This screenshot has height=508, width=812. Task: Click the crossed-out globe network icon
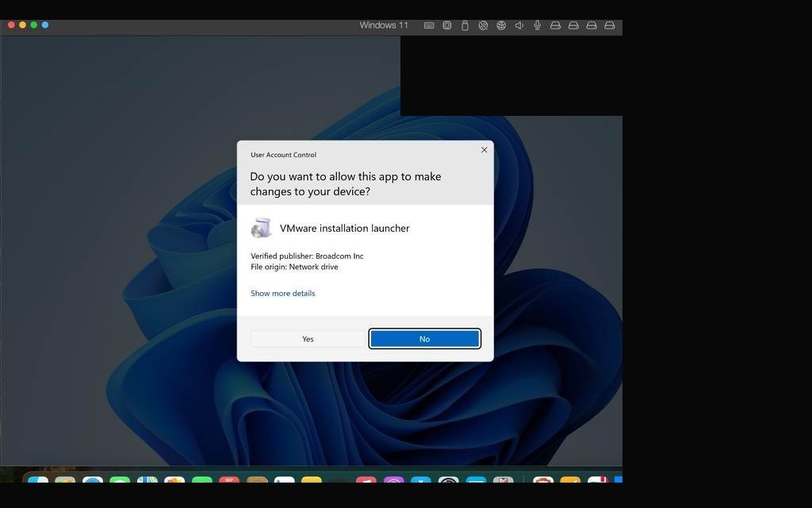[x=483, y=25]
